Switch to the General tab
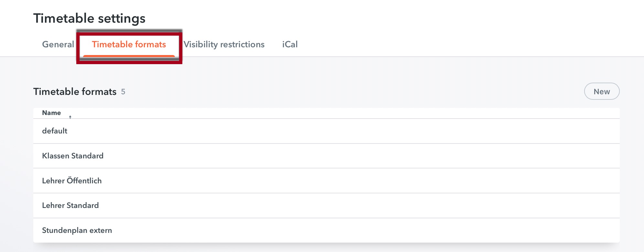 58,44
